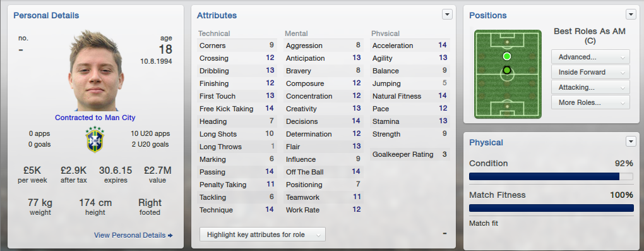Viewport: 644px width, 251px height.
Task: Click the Off The Ball attribute row
Action: [x=323, y=172]
